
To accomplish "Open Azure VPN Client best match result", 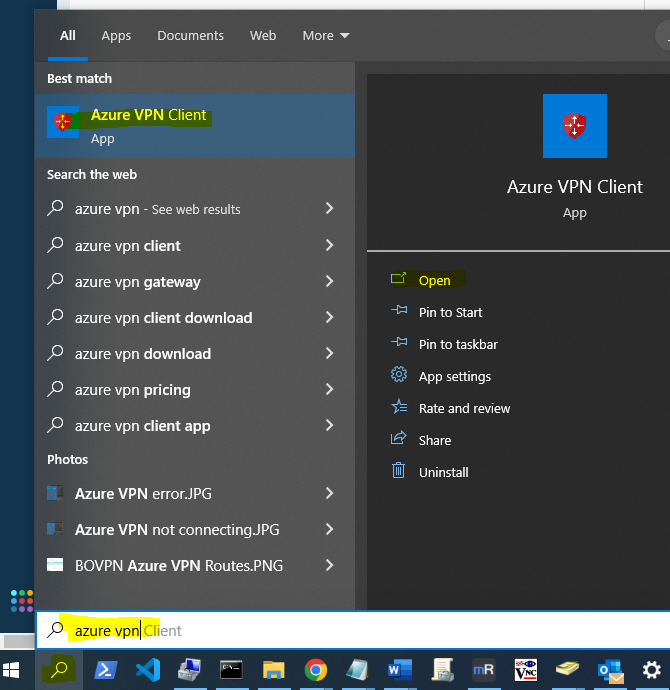I will (194, 126).
